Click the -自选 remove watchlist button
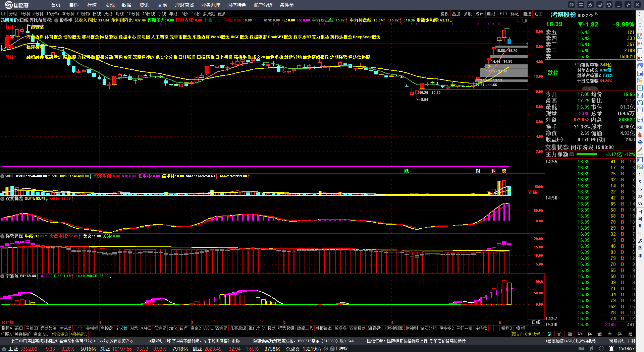 [x=527, y=14]
